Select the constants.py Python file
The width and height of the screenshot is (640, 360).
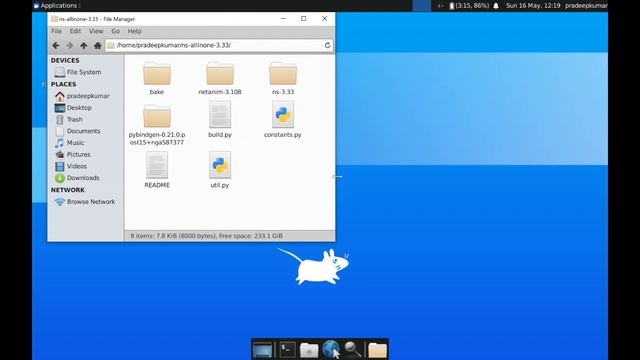pyautogui.click(x=283, y=120)
